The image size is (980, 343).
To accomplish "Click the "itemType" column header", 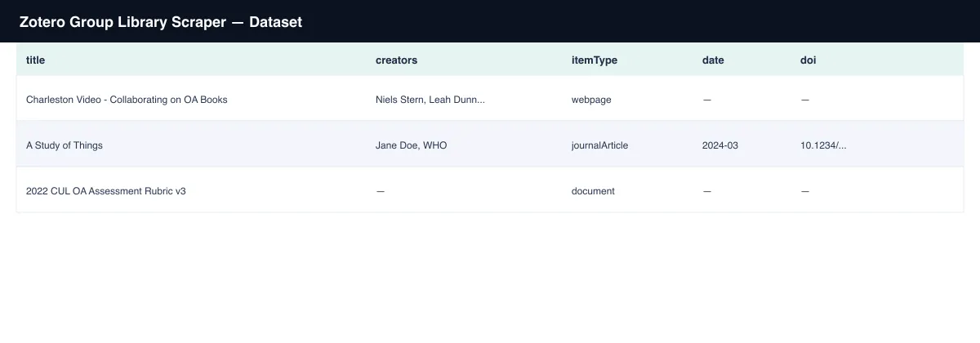I will click(x=595, y=60).
